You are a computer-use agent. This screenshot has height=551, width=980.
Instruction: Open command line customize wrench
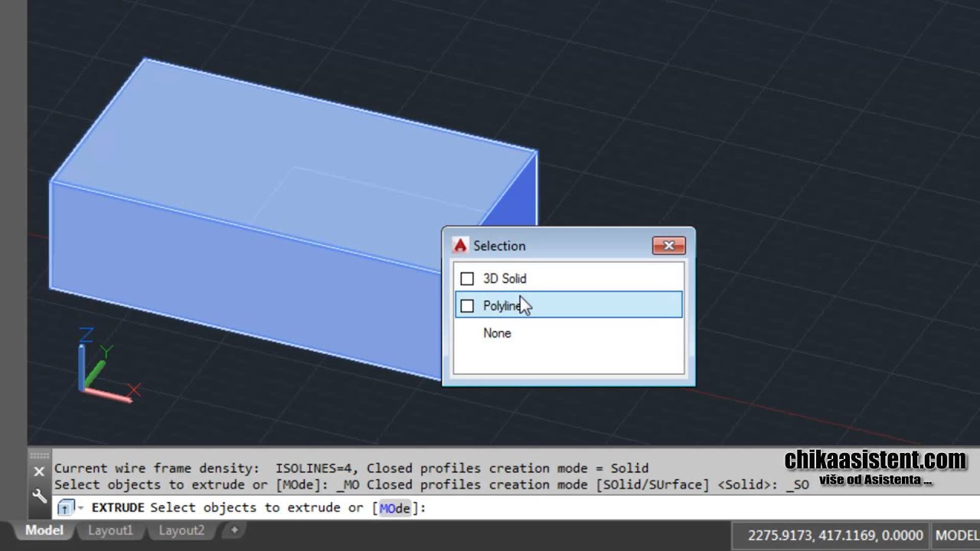click(x=39, y=496)
